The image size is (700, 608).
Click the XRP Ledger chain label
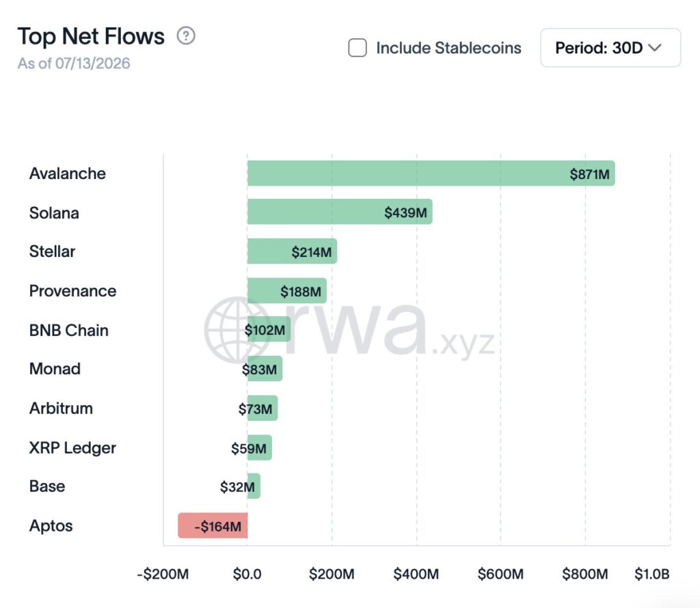click(72, 447)
